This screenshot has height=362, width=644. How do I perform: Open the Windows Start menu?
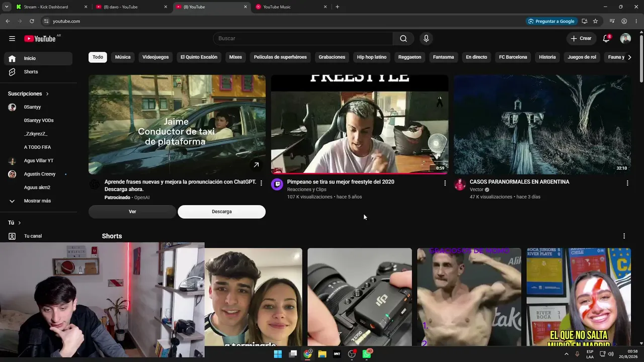(278, 354)
